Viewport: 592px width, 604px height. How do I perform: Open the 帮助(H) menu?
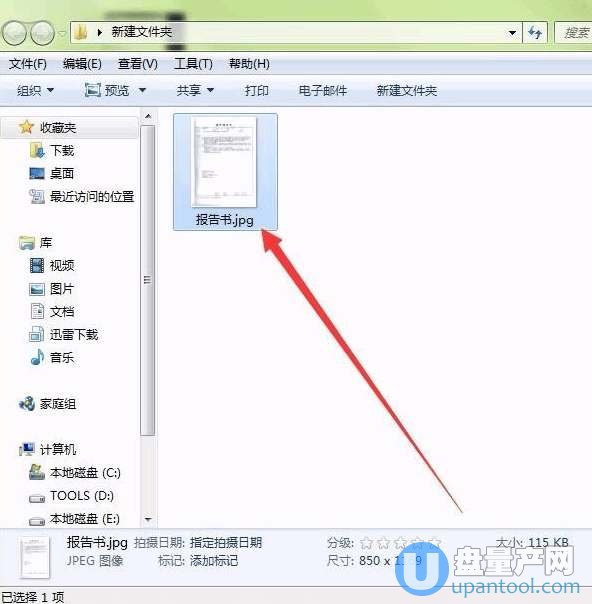click(249, 64)
